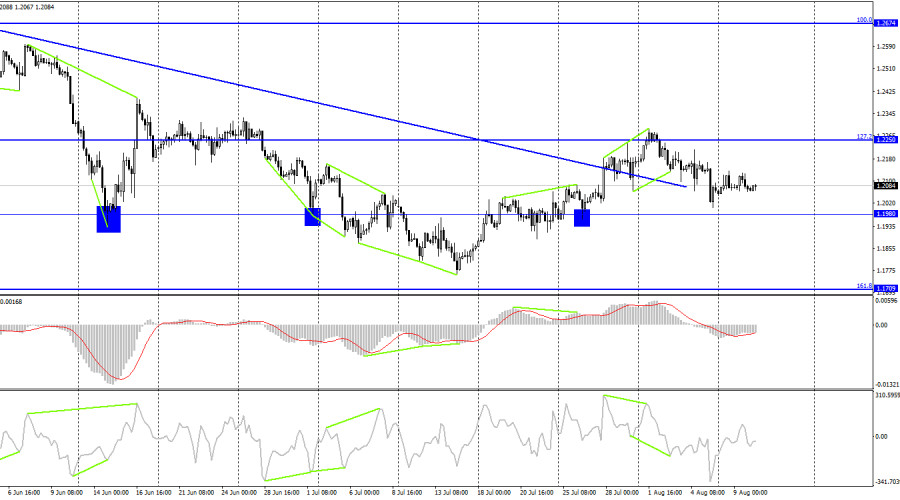900x500 pixels.
Task: Click the 16 Jun 16:00 time label
Action: click(154, 493)
